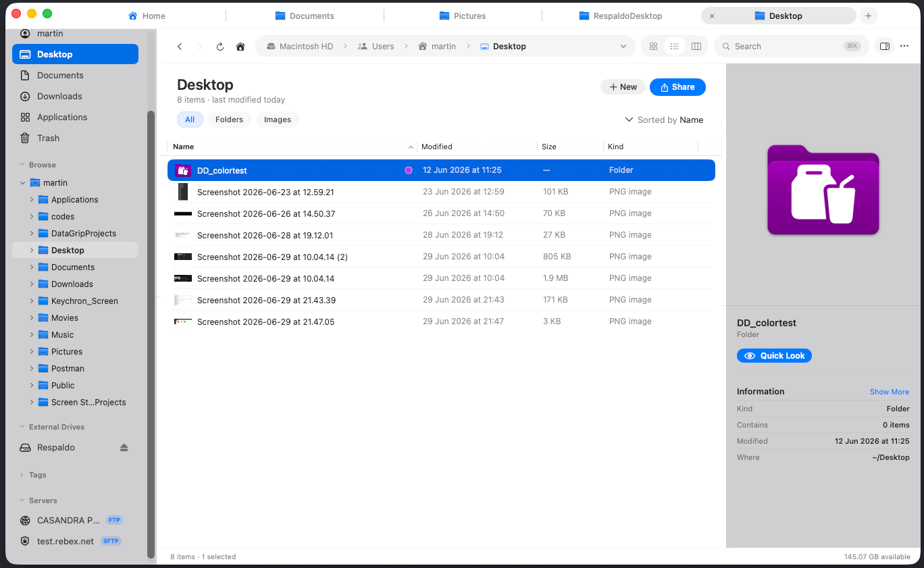Click the Quick Look button

pos(774,356)
